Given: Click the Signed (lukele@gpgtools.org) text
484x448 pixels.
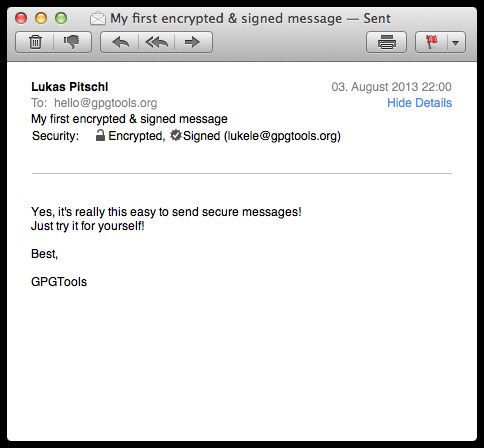Looking at the screenshot, I should click(x=262, y=136).
